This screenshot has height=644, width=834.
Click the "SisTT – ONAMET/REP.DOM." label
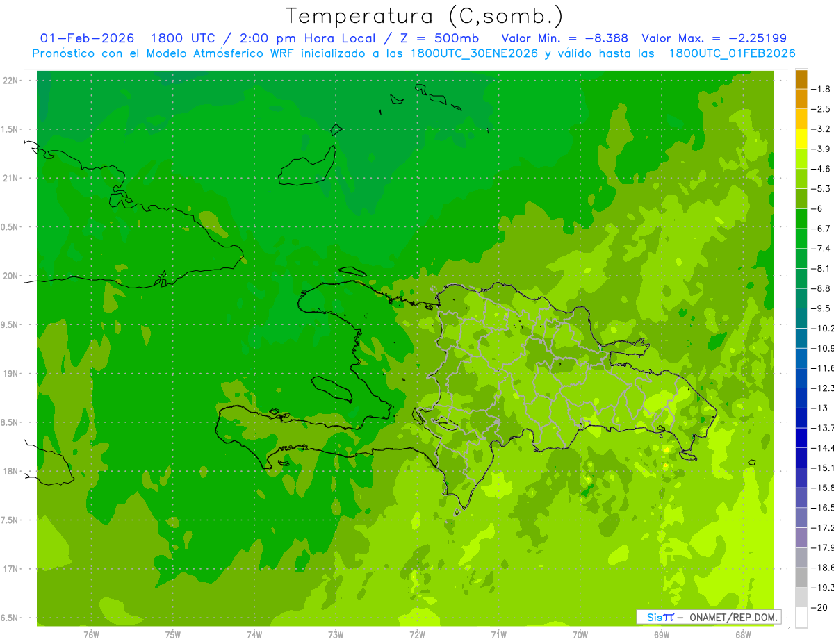tap(709, 617)
